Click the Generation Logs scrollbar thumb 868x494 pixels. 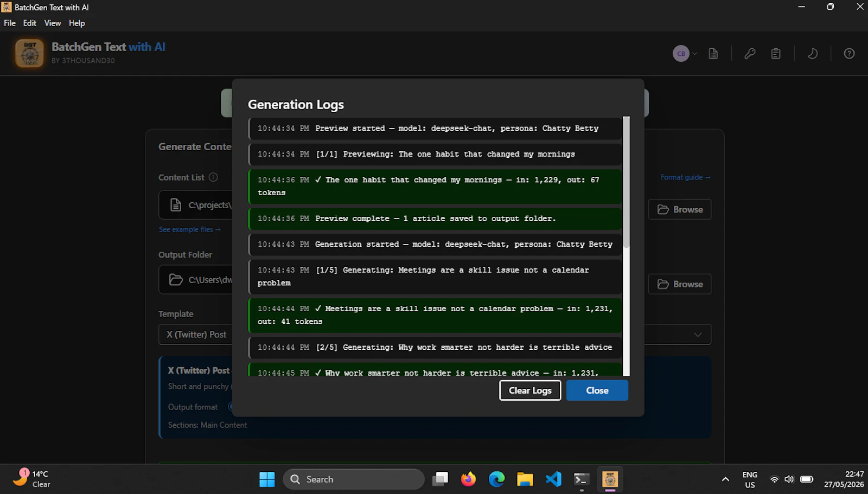(626, 182)
